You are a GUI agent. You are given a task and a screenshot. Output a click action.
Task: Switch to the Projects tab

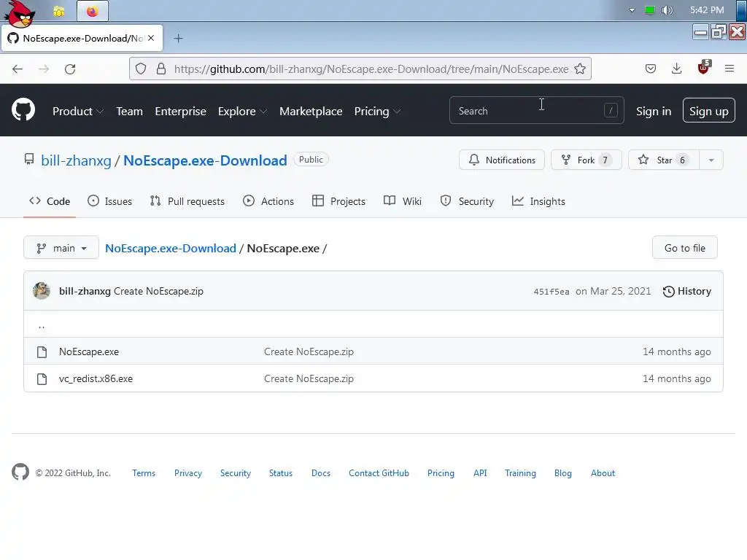(338, 201)
